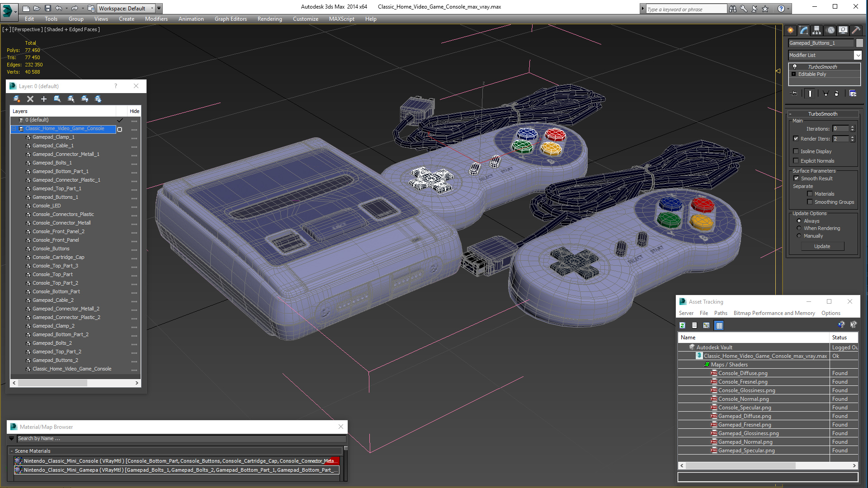Open the Material/Map Browser options arrow
Image resolution: width=868 pixels, height=488 pixels.
11,438
